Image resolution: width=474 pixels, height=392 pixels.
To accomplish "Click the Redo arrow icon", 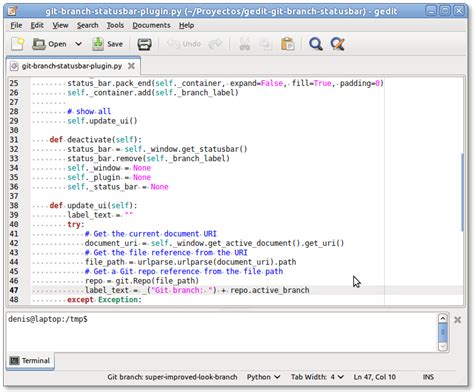I will coord(215,44).
